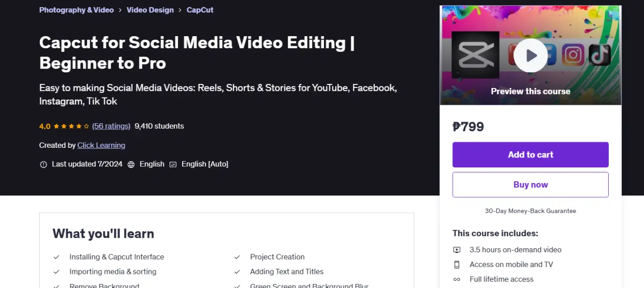Click the on-demand video icon
This screenshot has width=644, height=288.
[x=457, y=250]
